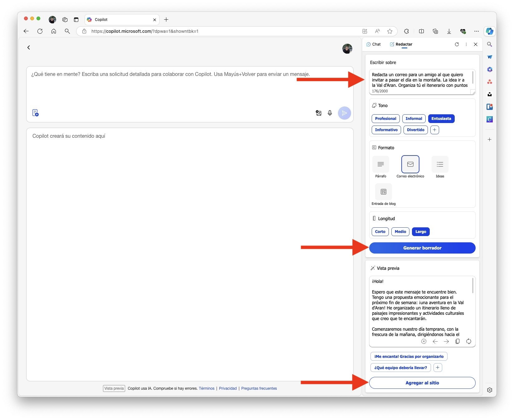Open the browser home page icon

54,31
